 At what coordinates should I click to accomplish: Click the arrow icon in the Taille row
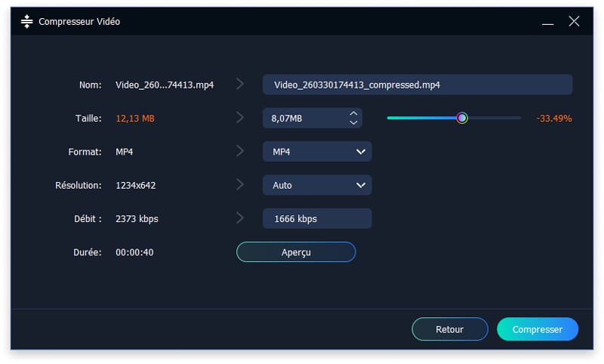pos(240,118)
